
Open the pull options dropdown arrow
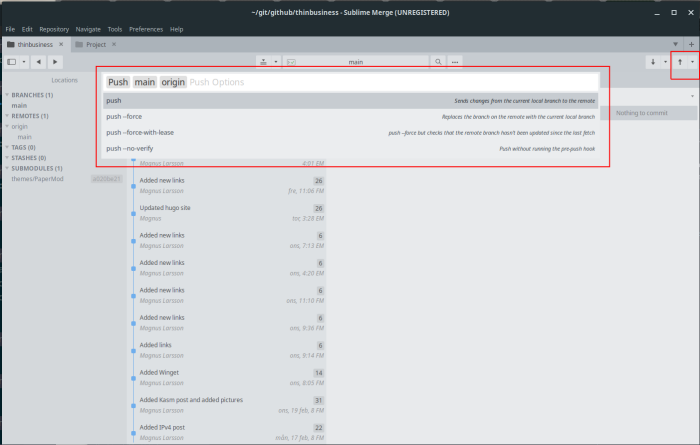pos(665,62)
